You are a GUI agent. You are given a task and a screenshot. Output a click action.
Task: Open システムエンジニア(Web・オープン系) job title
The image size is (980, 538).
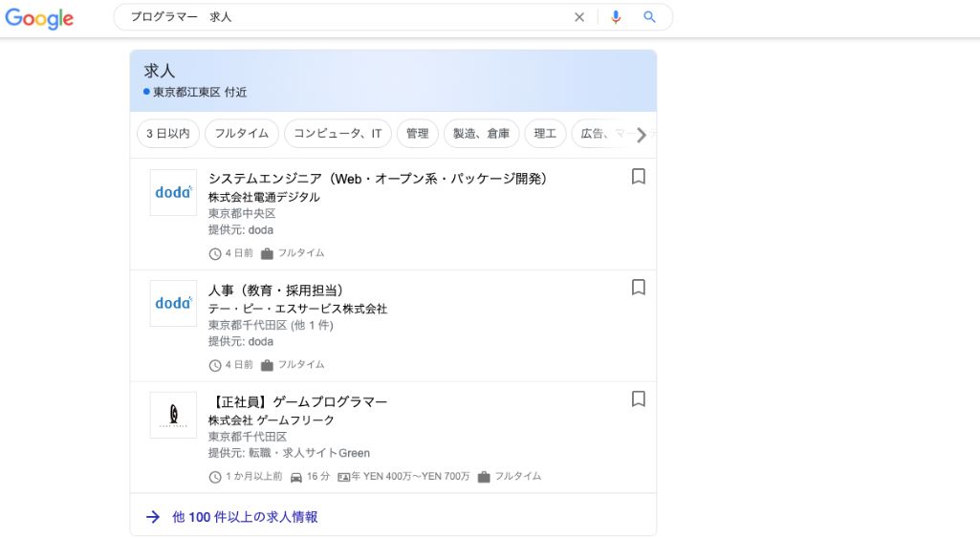pos(378,179)
